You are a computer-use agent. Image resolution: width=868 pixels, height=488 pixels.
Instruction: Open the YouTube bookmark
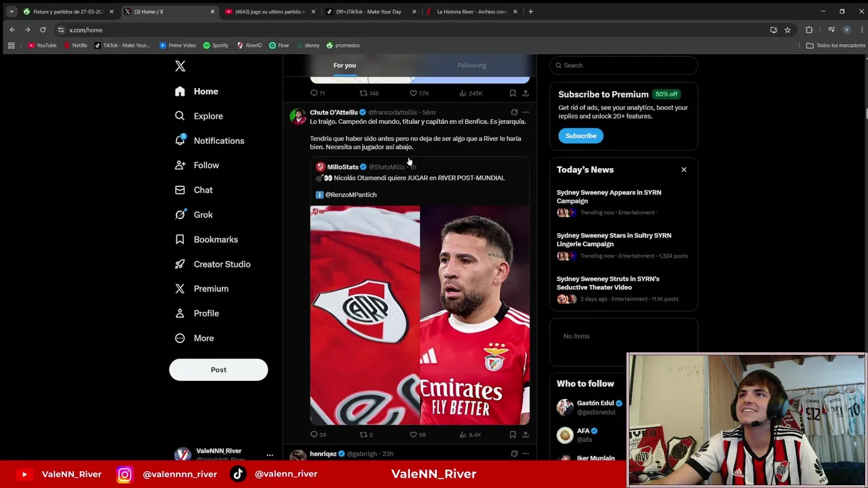tap(42, 45)
